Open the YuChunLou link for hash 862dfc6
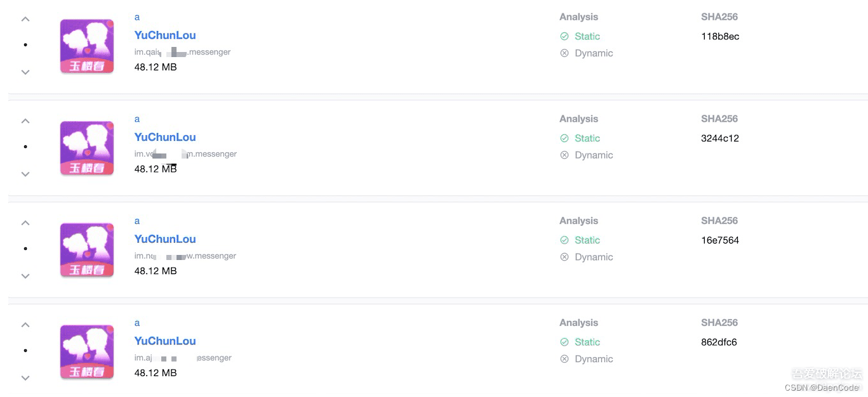Viewport: 868px width, 397px height. coord(165,341)
